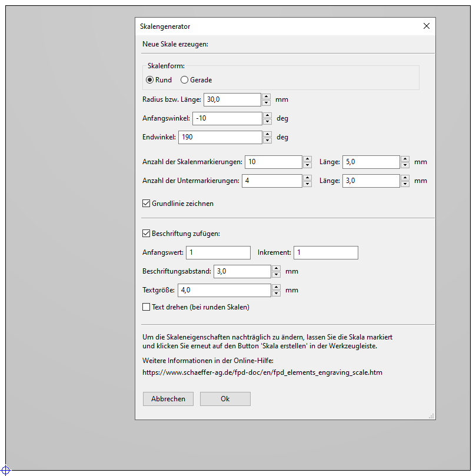
Task: Decrease Anzahl der Untermarkierungen count
Action: 307,184
